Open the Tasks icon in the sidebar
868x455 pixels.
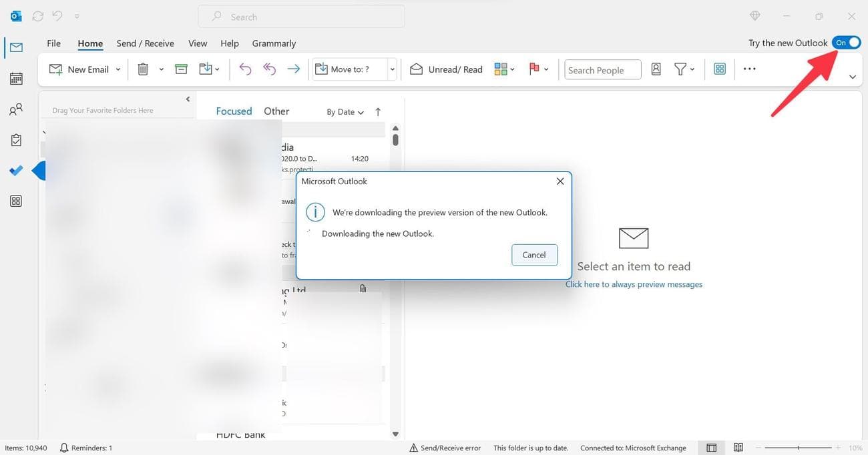[15, 139]
